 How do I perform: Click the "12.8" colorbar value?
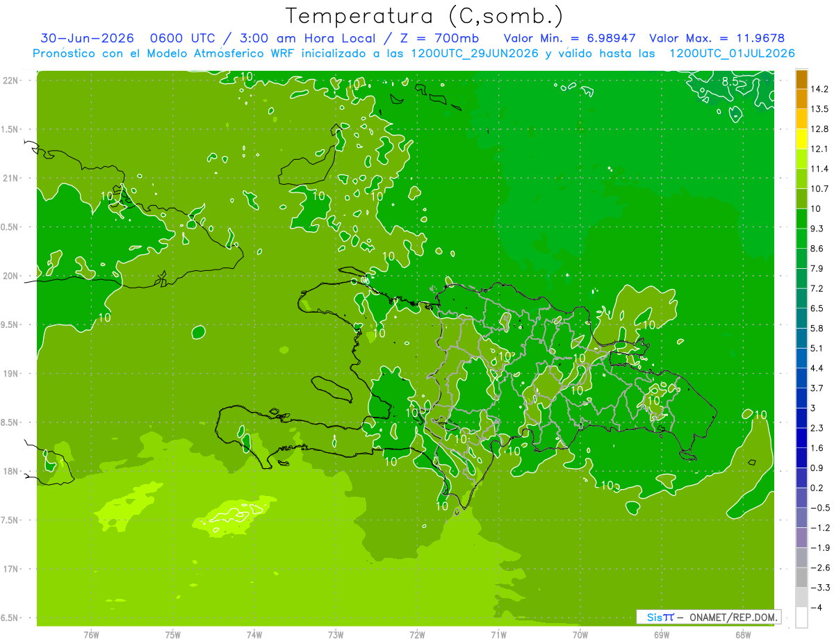point(819,129)
